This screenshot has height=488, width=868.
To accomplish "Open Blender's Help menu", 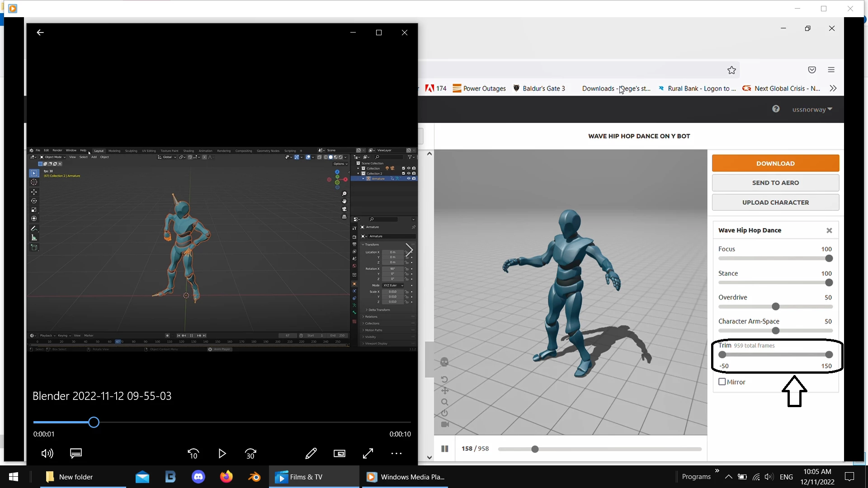I will 83,150.
